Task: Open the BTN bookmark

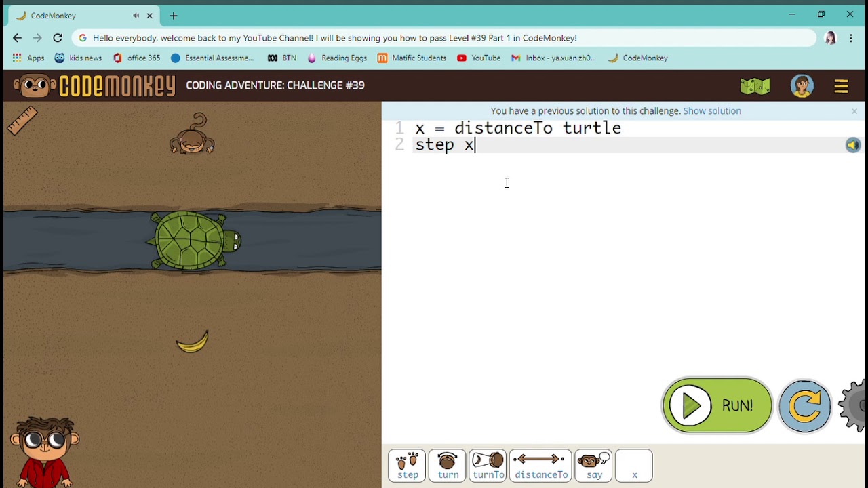Action: point(282,58)
